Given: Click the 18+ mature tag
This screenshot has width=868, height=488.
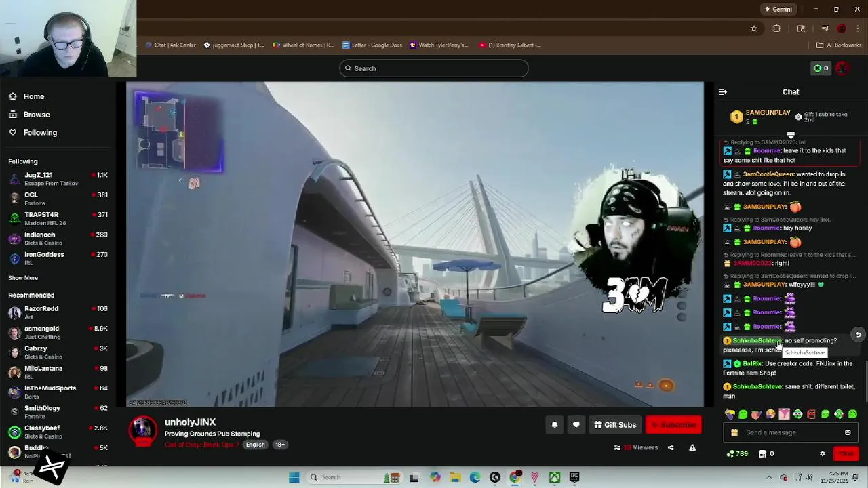Looking at the screenshot, I should pos(280,445).
